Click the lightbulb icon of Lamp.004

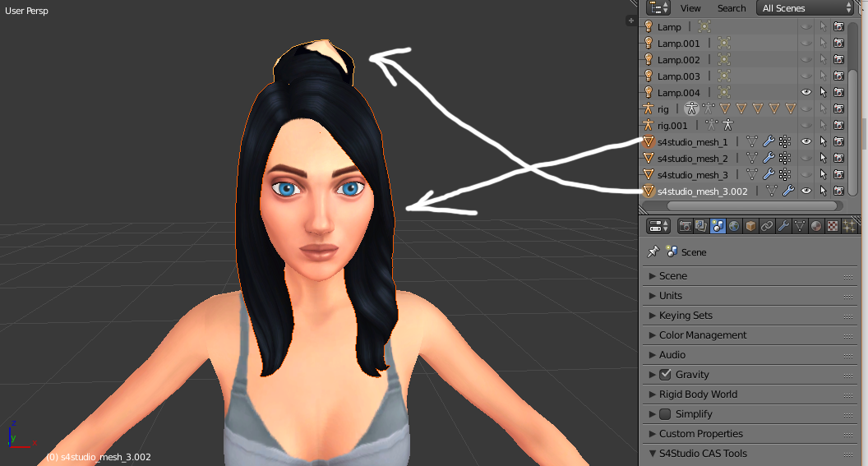[x=649, y=92]
